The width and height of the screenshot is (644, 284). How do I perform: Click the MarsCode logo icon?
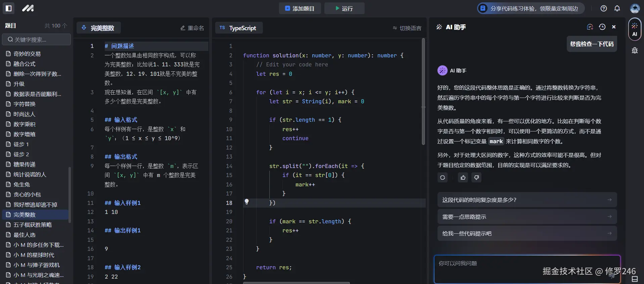(28, 8)
